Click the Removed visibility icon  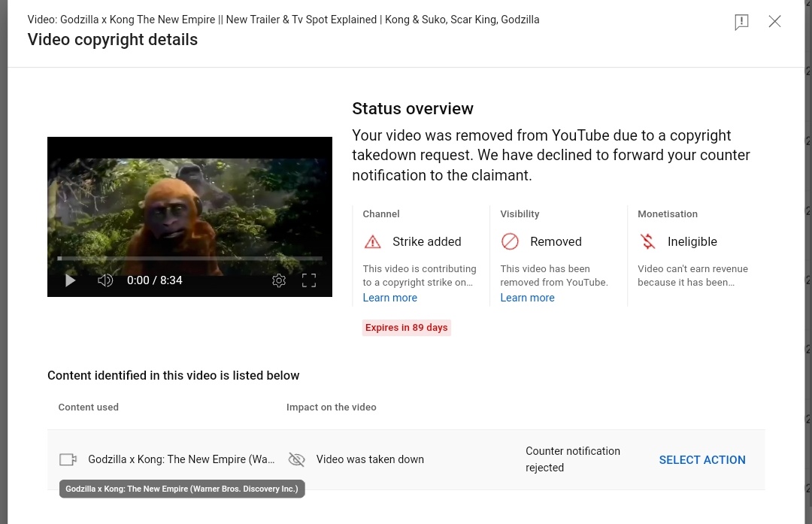click(510, 242)
